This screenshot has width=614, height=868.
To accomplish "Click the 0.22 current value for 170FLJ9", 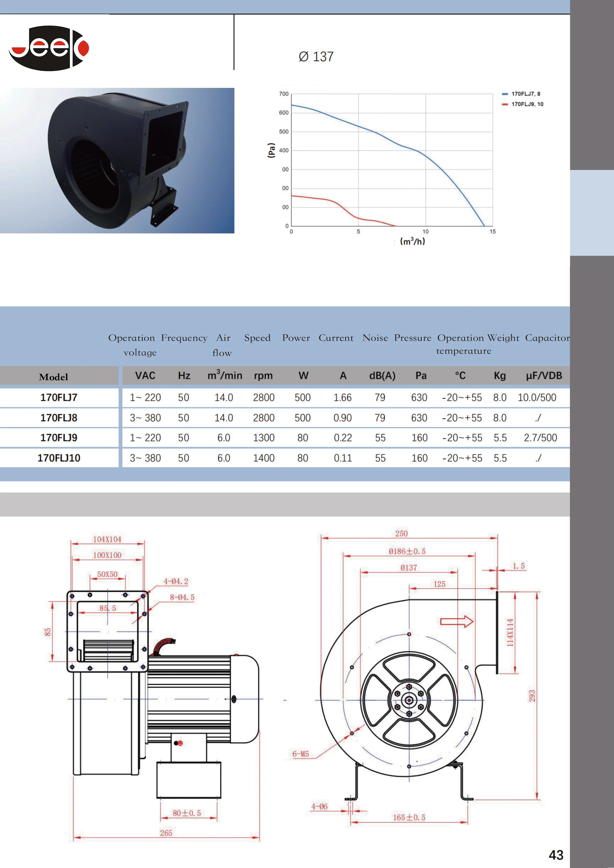I will (x=343, y=438).
